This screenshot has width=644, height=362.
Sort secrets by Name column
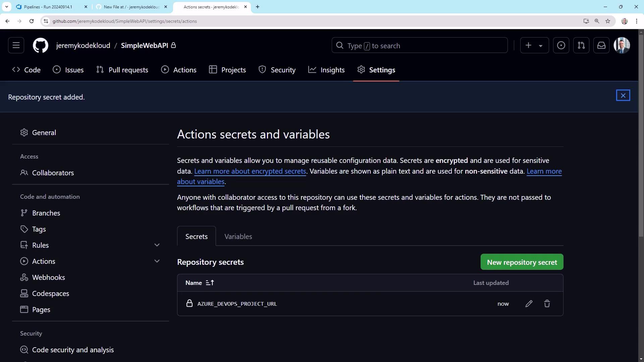coord(200,283)
